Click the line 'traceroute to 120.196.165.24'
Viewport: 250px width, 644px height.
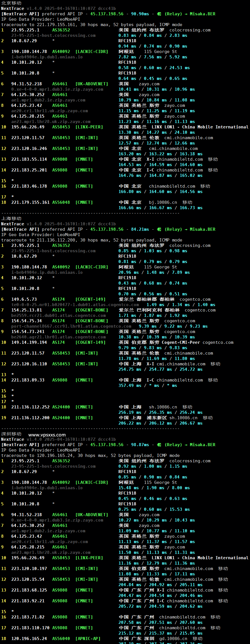[x=90, y=456]
